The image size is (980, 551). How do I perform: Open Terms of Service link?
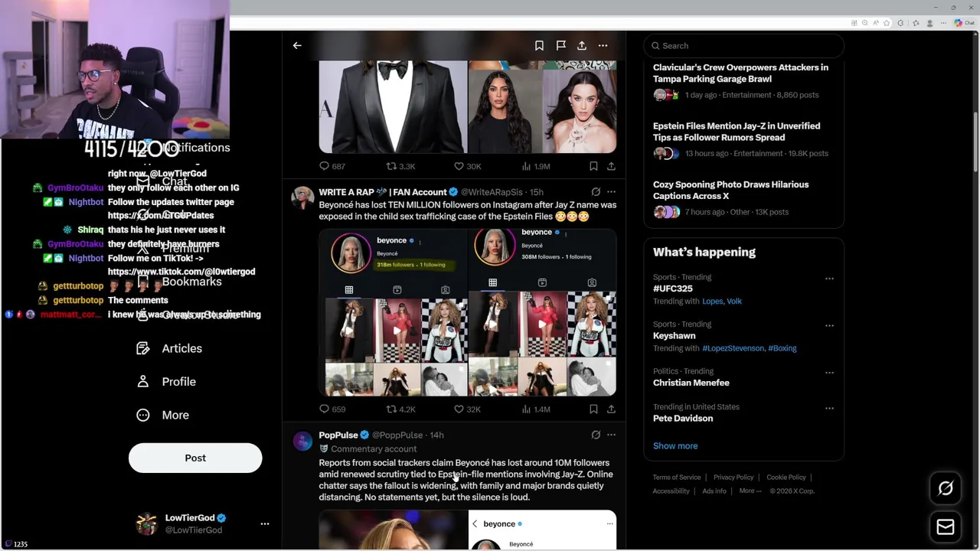(677, 478)
